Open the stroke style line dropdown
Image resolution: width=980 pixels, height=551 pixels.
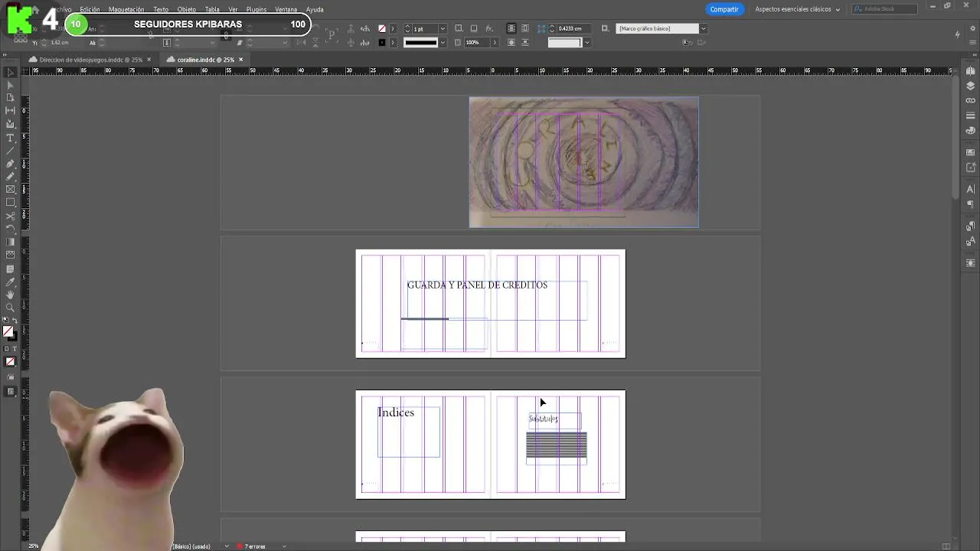pyautogui.click(x=443, y=42)
